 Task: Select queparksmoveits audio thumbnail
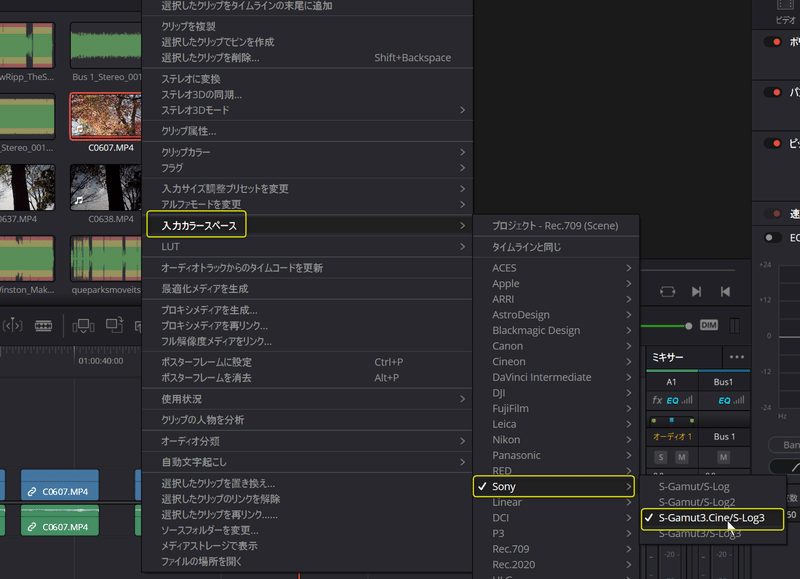tap(106, 259)
